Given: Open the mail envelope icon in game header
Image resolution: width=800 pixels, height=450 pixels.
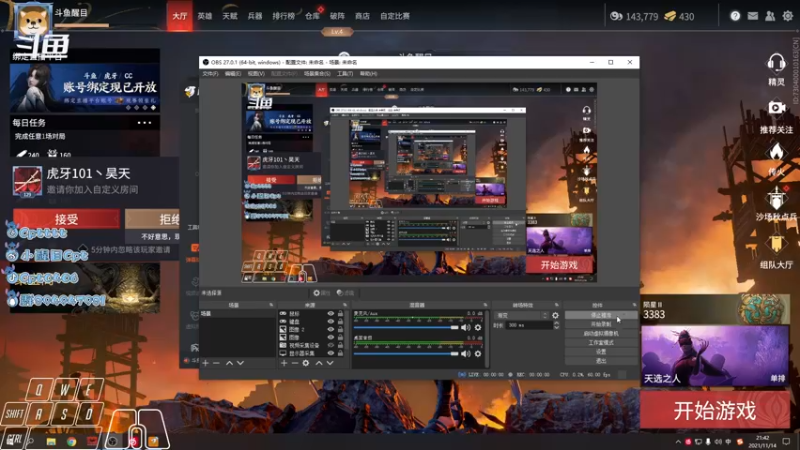Looking at the screenshot, I should 753,16.
